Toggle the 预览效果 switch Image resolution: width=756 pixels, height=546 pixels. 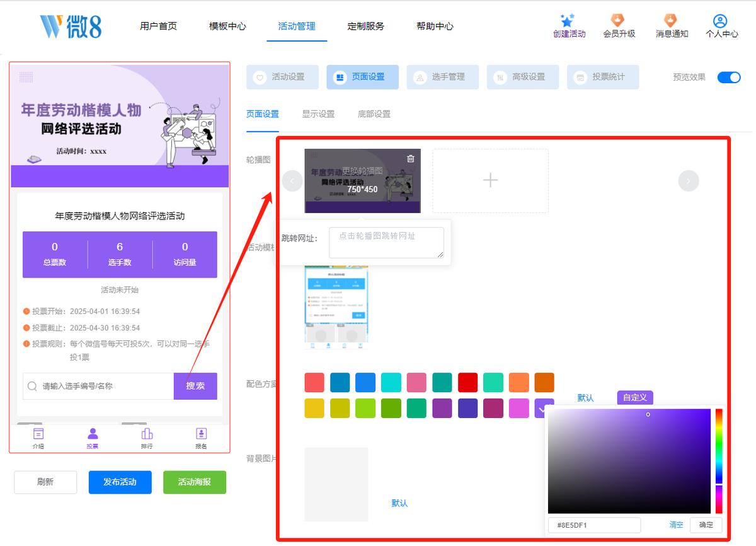pyautogui.click(x=729, y=77)
